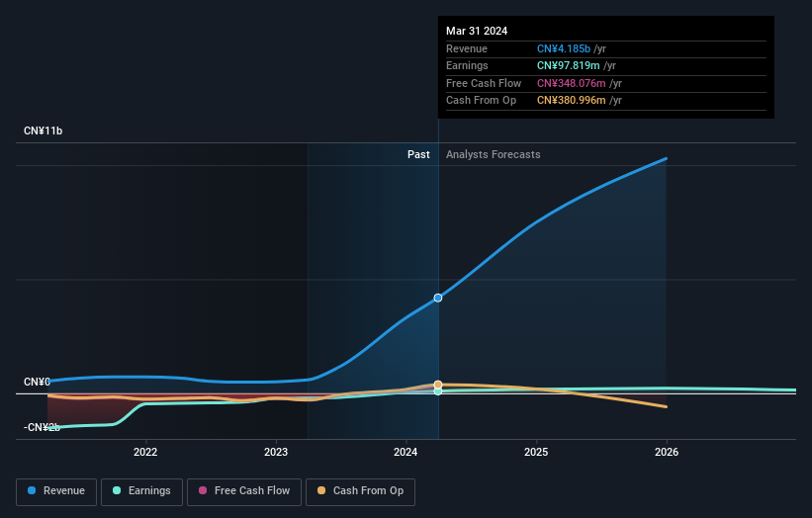The height and width of the screenshot is (518, 812).
Task: Click the CN¥0 y-axis label
Action: (37, 382)
